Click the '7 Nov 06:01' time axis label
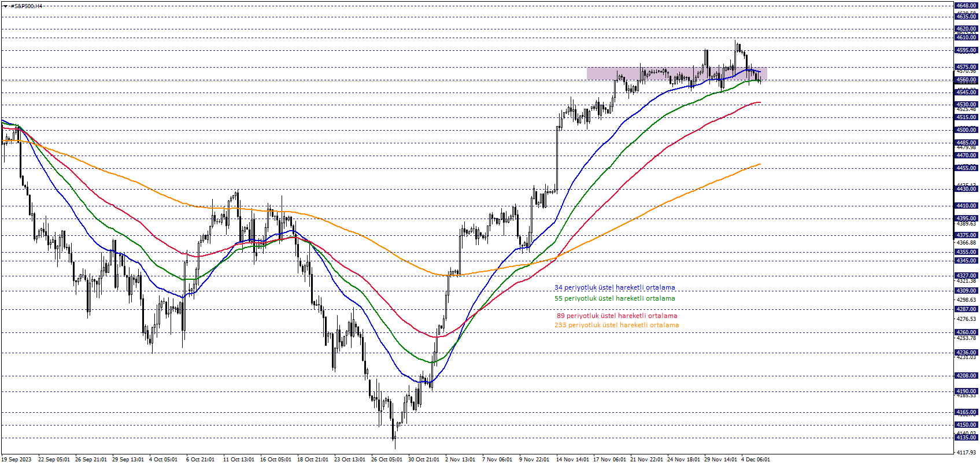Viewport: 980px width, 466px height. click(497, 460)
